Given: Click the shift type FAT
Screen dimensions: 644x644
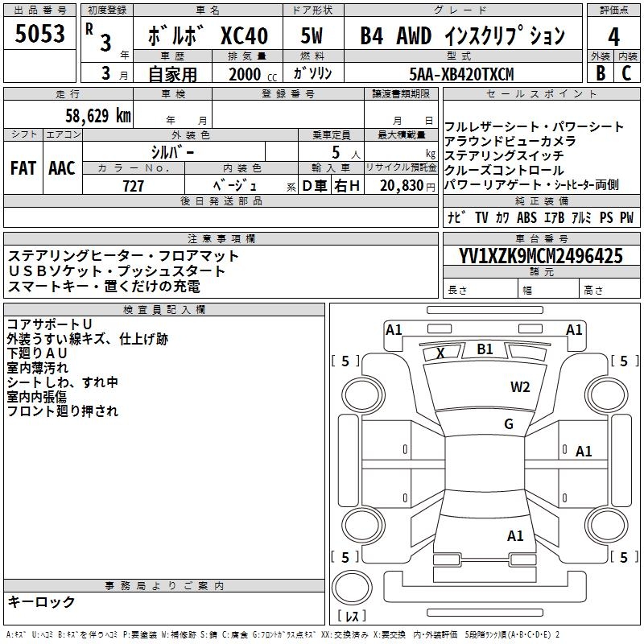Looking at the screenshot, I should coord(23,167).
